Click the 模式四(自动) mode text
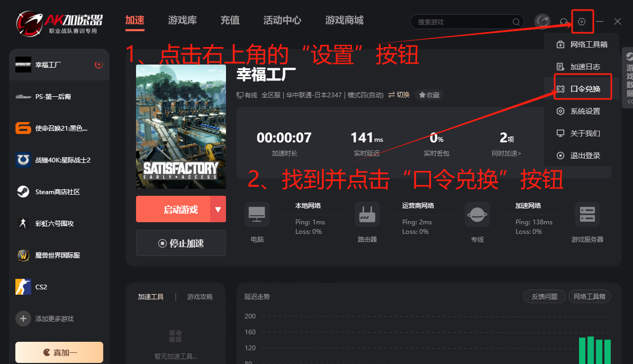Viewport: 633px width, 364px height. [366, 95]
